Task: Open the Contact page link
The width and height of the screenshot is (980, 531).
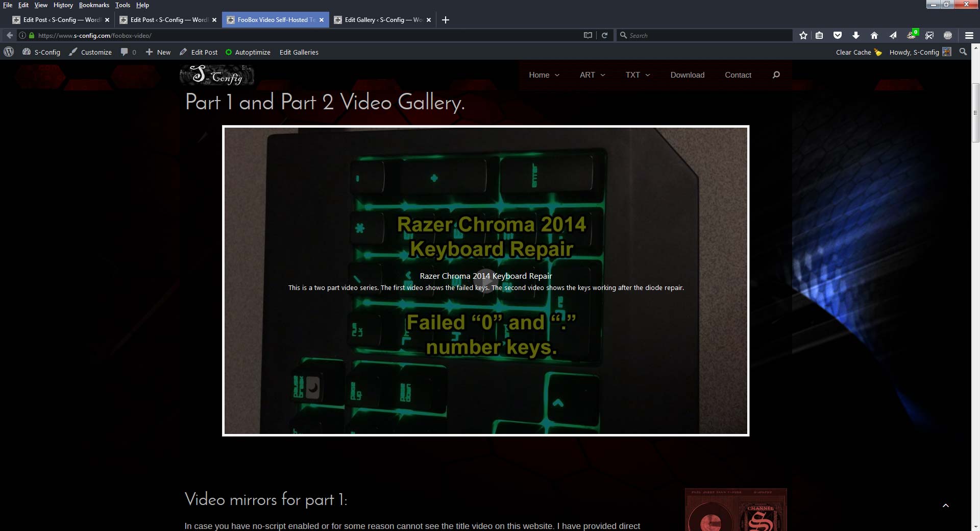Action: 738,75
